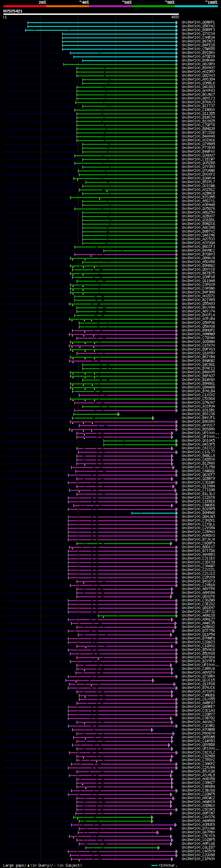The width and height of the screenshot is (221, 868).
Task: Select the query name AV525421
Action: click(13, 11)
